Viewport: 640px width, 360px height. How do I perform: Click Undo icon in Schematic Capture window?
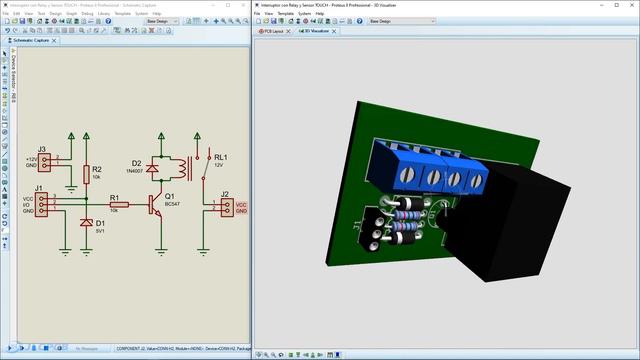coord(7,31)
